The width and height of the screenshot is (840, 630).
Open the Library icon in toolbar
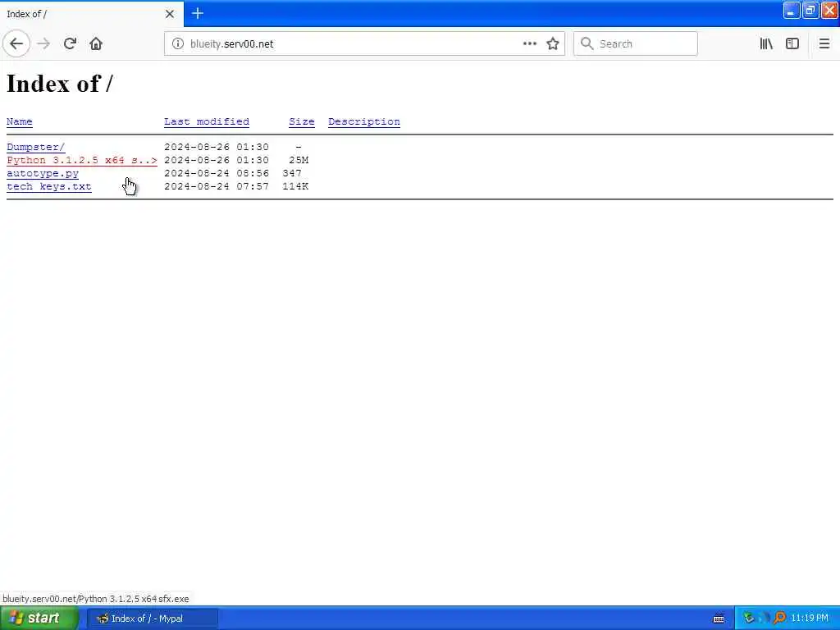click(766, 43)
